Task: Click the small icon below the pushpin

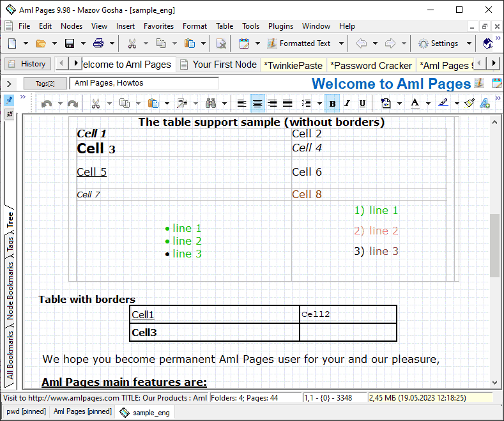Action: tap(10, 114)
